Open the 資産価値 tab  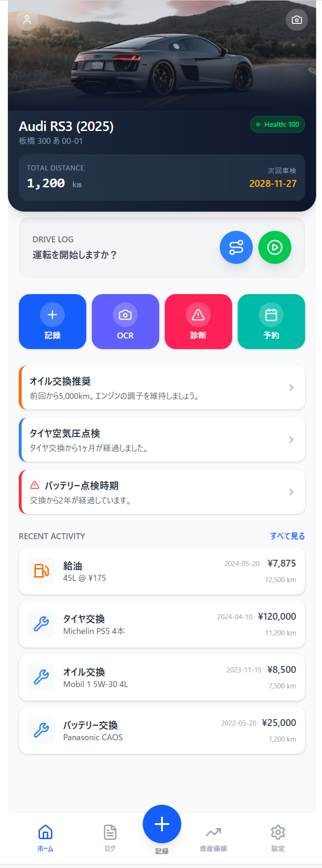[x=213, y=838]
